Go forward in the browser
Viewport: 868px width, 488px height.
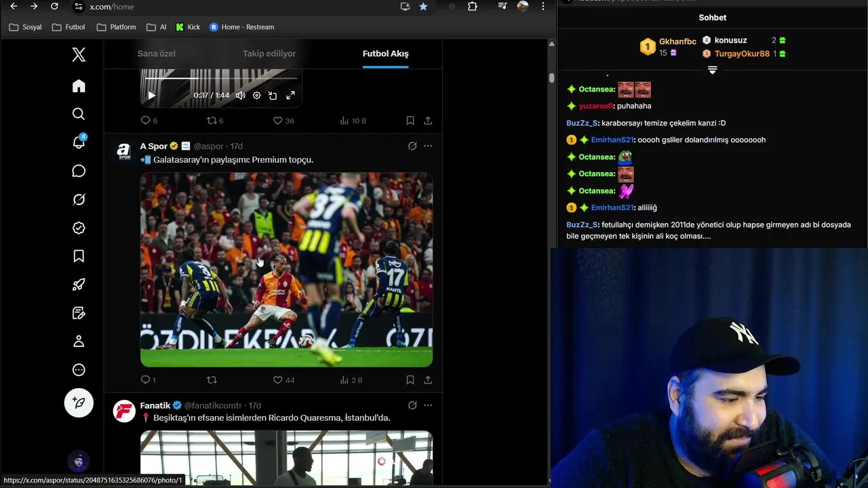pos(34,6)
